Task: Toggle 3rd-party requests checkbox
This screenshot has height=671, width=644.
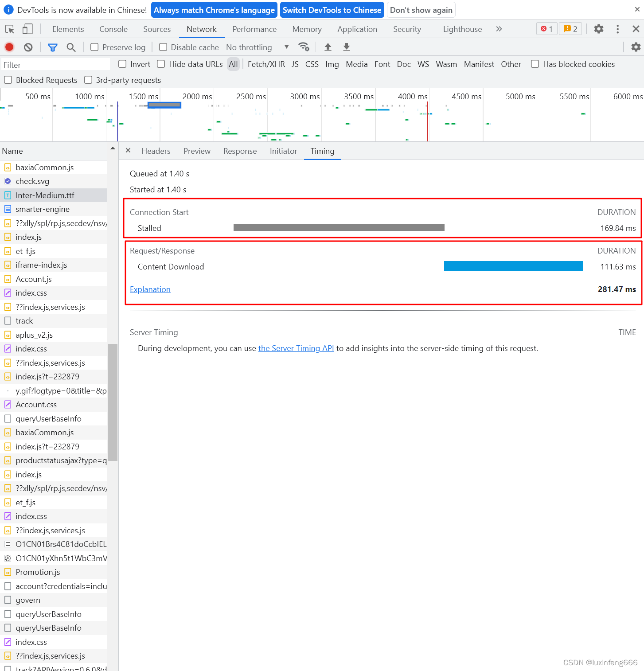Action: (x=88, y=80)
